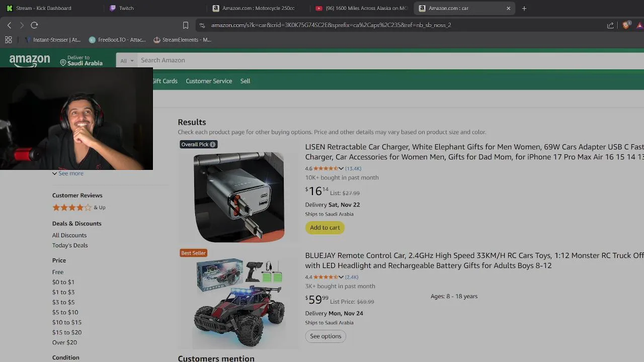Open the share icon in address bar
Image resolution: width=644 pixels, height=362 pixels.
point(610,25)
